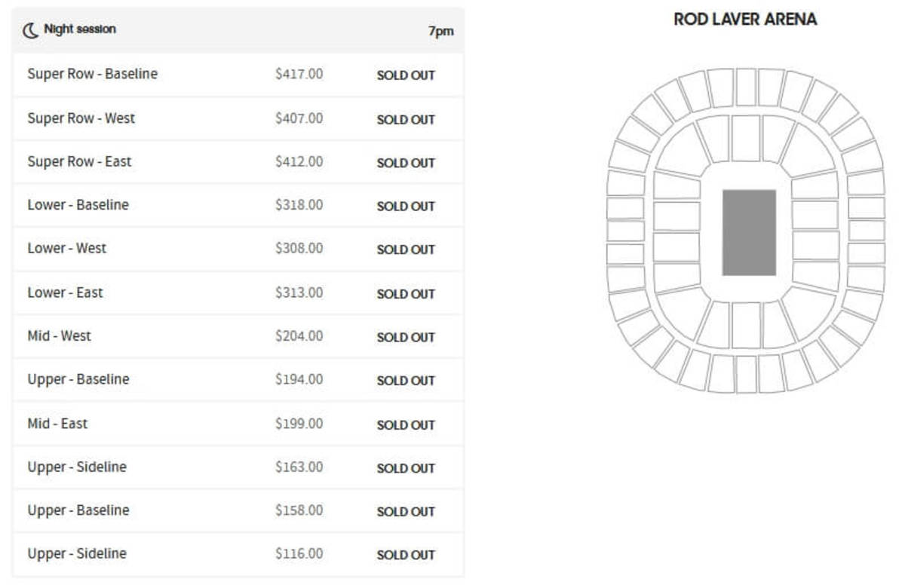Click the grey tennis court on arena map

tap(749, 232)
